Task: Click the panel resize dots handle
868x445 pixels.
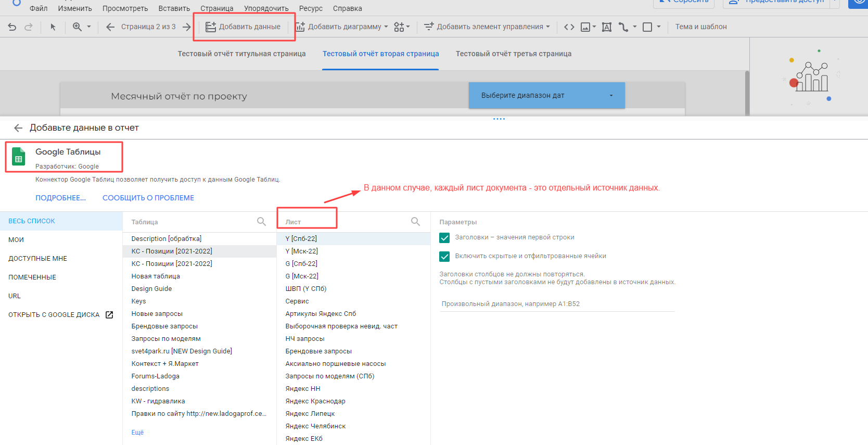Action: (x=499, y=119)
